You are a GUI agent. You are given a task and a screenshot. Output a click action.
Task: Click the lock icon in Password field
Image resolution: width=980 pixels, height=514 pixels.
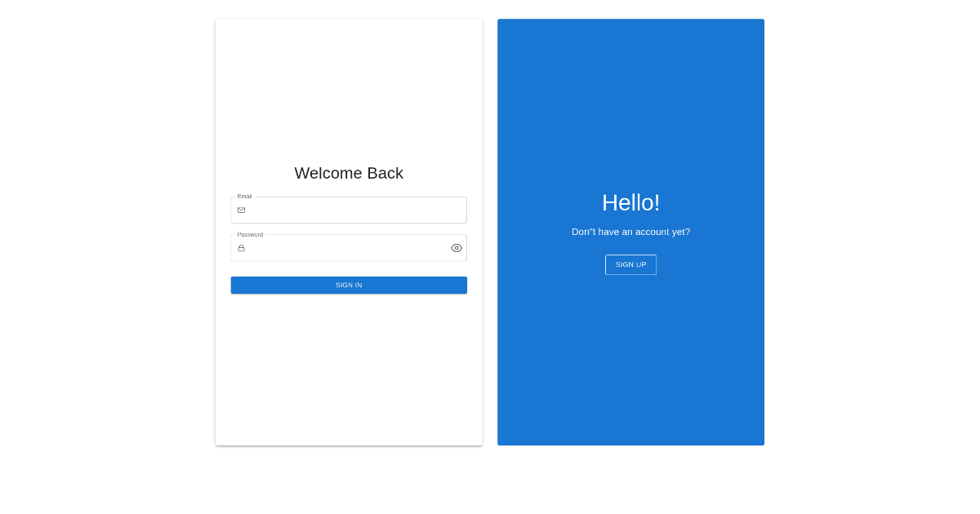coord(241,248)
